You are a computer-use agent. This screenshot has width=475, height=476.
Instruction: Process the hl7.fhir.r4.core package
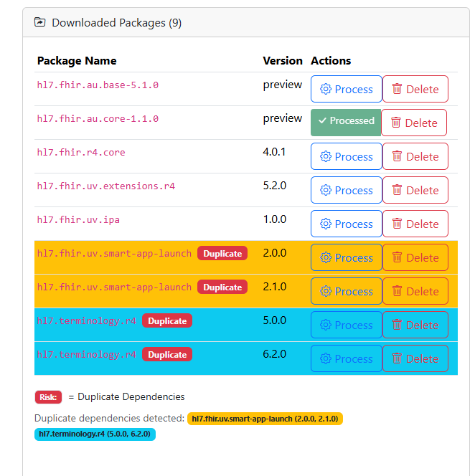pos(346,156)
